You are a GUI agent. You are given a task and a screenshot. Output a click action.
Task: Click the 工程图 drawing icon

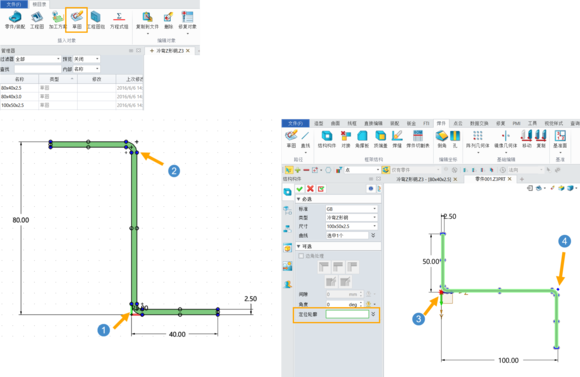coord(37,17)
